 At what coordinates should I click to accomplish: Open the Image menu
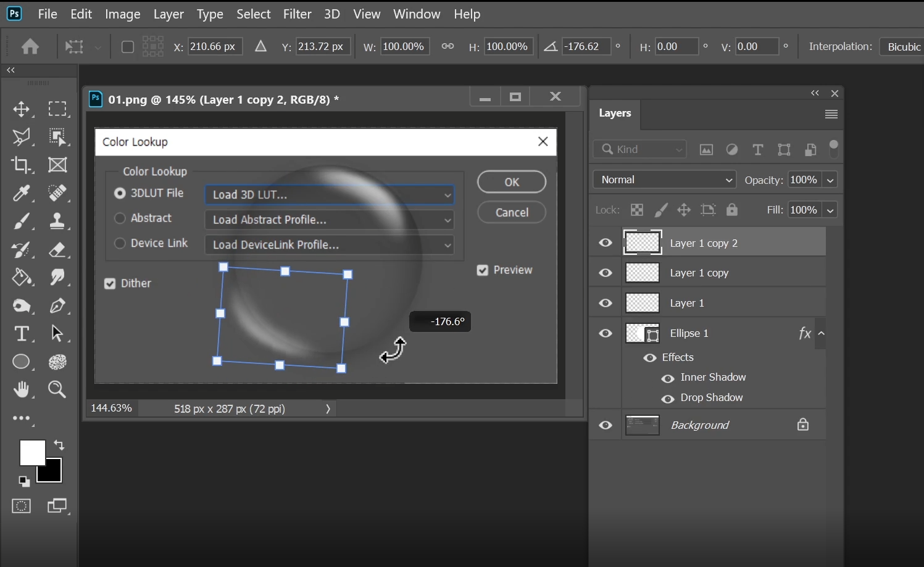coord(123,14)
